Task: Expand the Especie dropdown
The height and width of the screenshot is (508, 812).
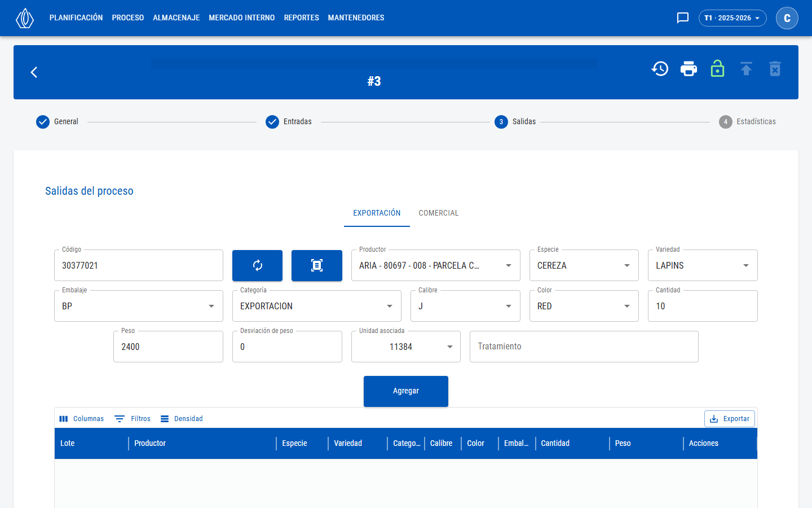Action: click(584, 265)
